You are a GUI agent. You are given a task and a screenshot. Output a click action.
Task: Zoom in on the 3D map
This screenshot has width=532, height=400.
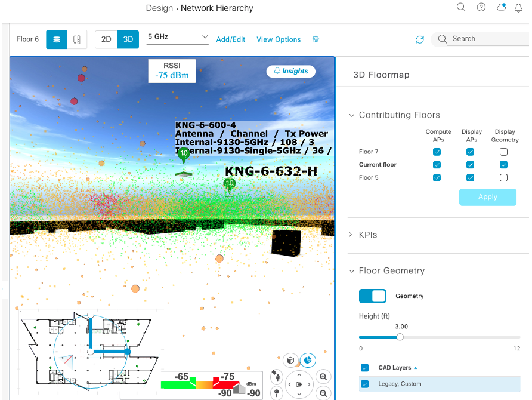[323, 377]
